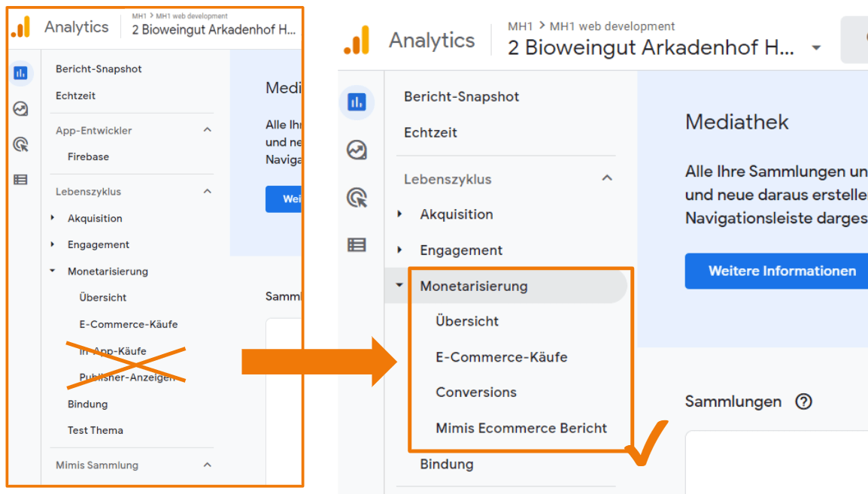Click the Configure table icon in the left screenshot
The width and height of the screenshot is (868, 494).
pyautogui.click(x=21, y=180)
